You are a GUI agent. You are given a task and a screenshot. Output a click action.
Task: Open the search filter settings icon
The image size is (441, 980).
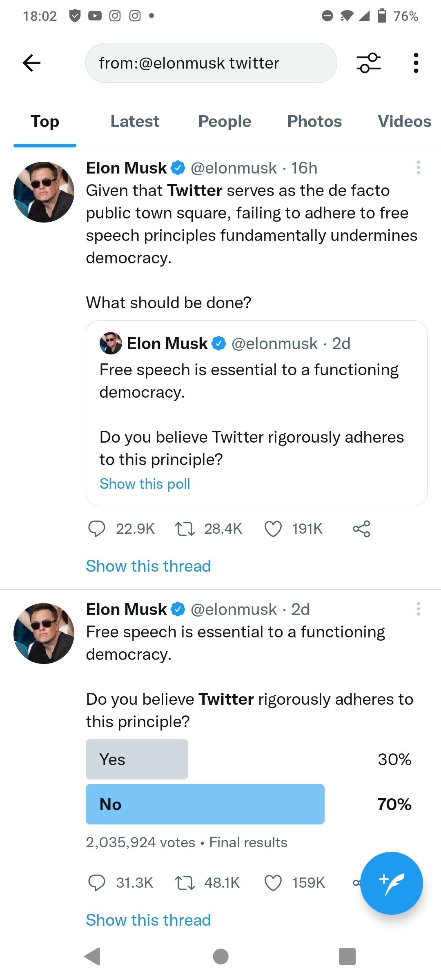coord(368,63)
